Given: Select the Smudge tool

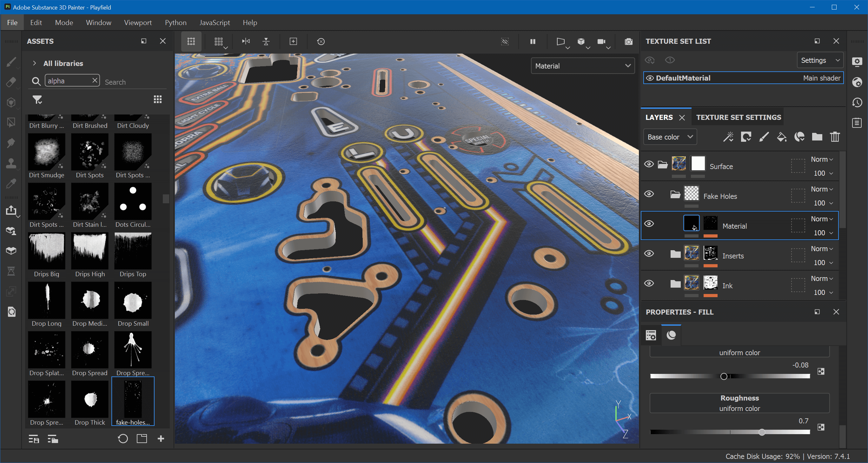Looking at the screenshot, I should [11, 143].
